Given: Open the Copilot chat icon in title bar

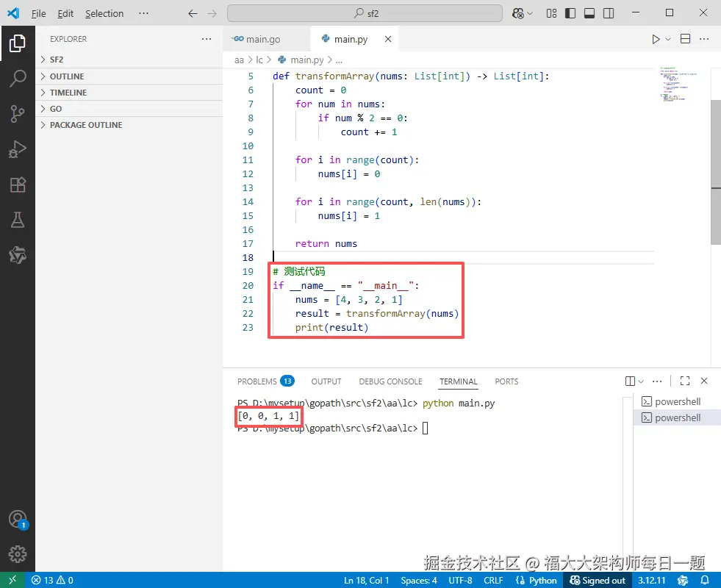Looking at the screenshot, I should pyautogui.click(x=517, y=13).
